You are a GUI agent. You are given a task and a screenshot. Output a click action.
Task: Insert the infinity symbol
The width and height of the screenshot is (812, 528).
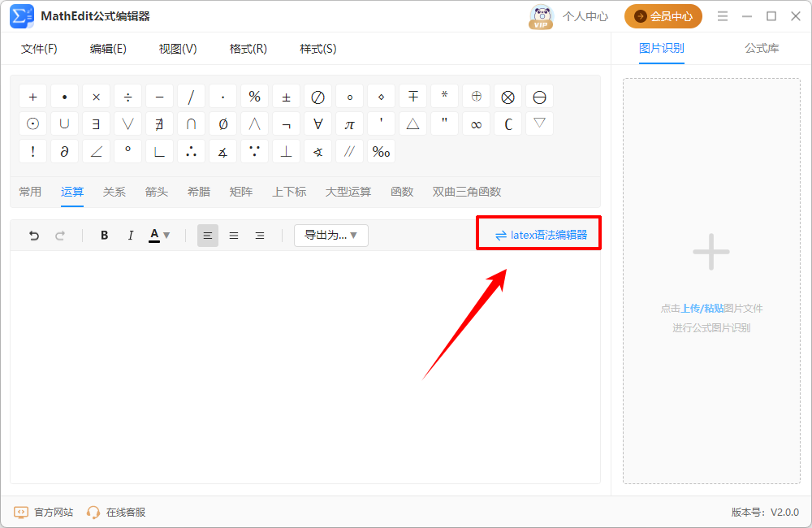tap(476, 123)
